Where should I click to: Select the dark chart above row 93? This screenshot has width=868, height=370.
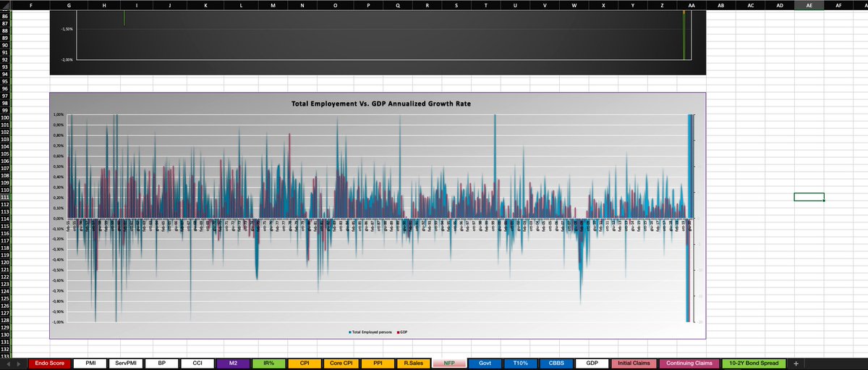pyautogui.click(x=378, y=42)
